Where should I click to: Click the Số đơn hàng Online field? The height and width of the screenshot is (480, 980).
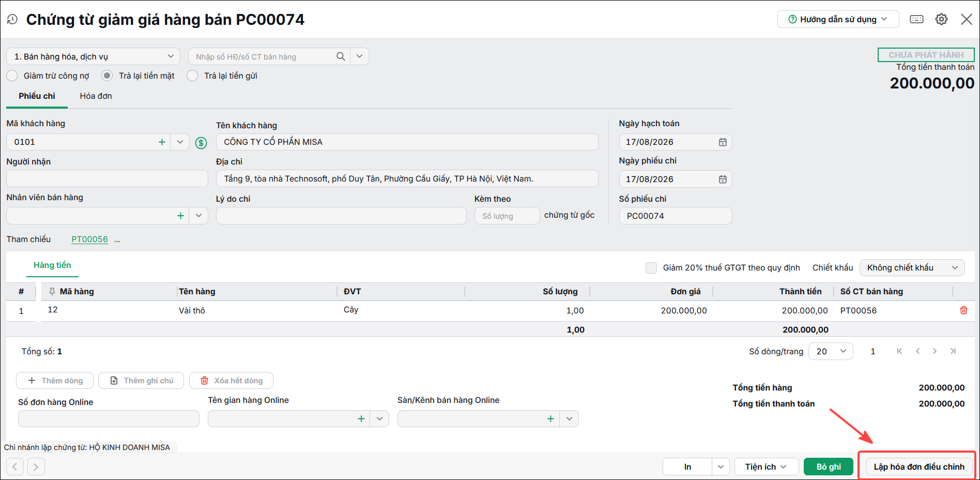point(109,418)
